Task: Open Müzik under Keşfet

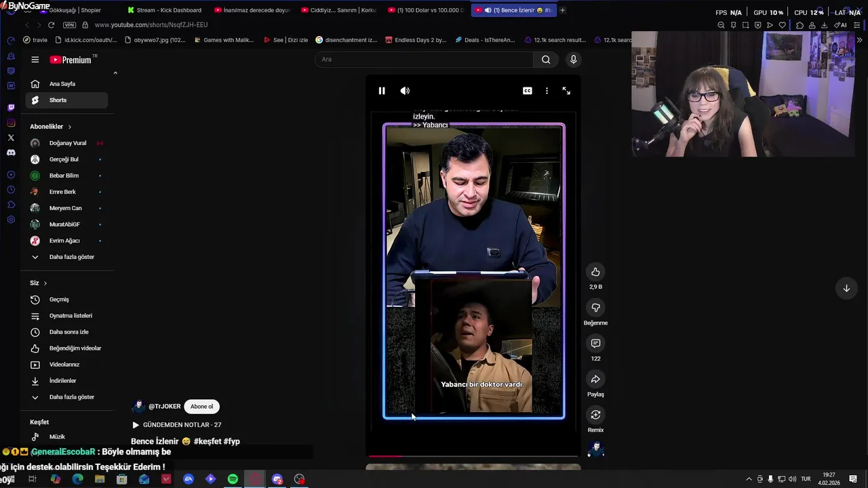Action: pyautogui.click(x=66, y=437)
